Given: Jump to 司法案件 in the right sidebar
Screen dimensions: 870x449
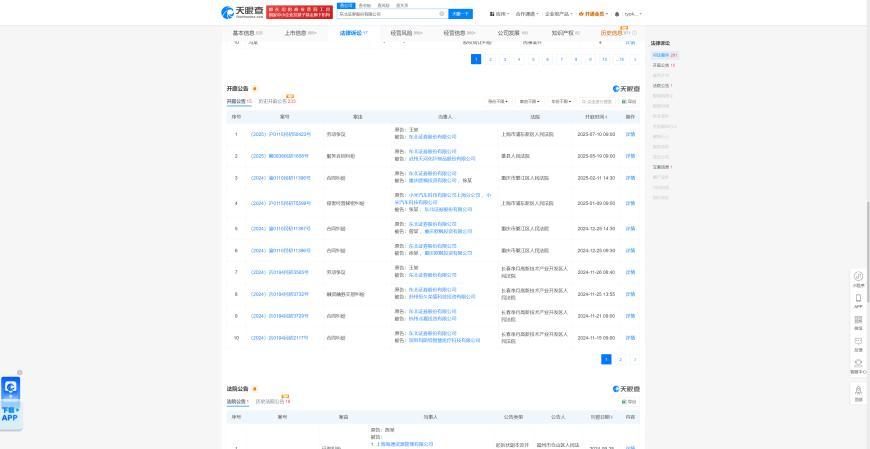Looking at the screenshot, I should [x=664, y=55].
